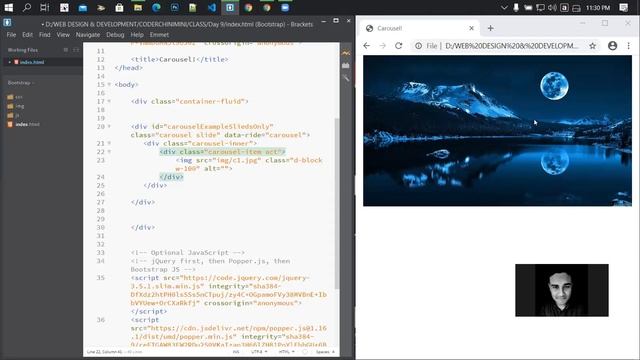Show hidden system tray icons chevron
This screenshot has width=640, height=360.
pyautogui.click(x=504, y=8)
